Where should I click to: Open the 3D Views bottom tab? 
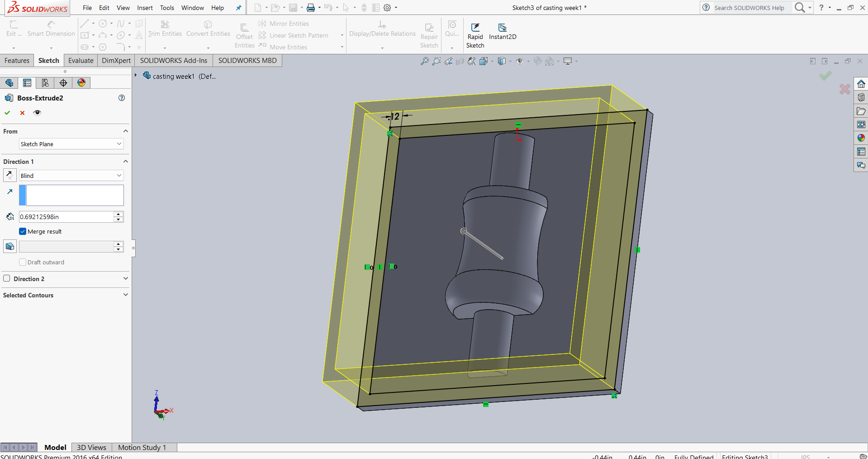91,447
